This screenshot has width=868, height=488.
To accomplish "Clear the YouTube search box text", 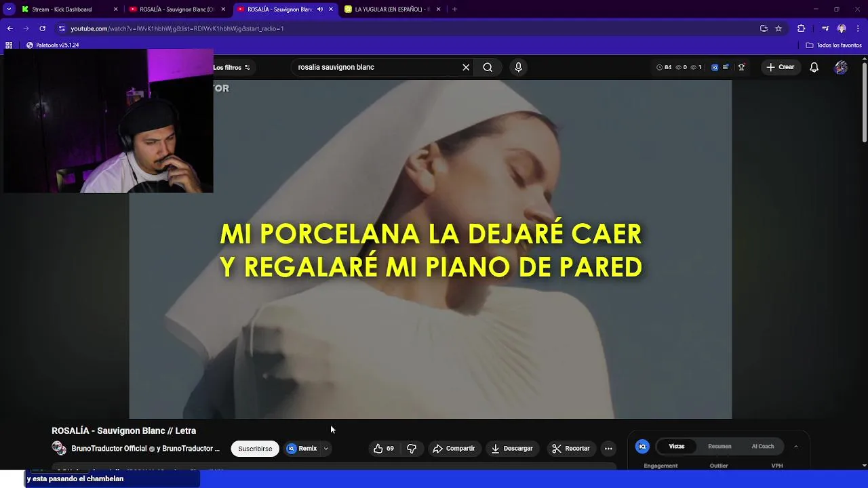I will [466, 67].
